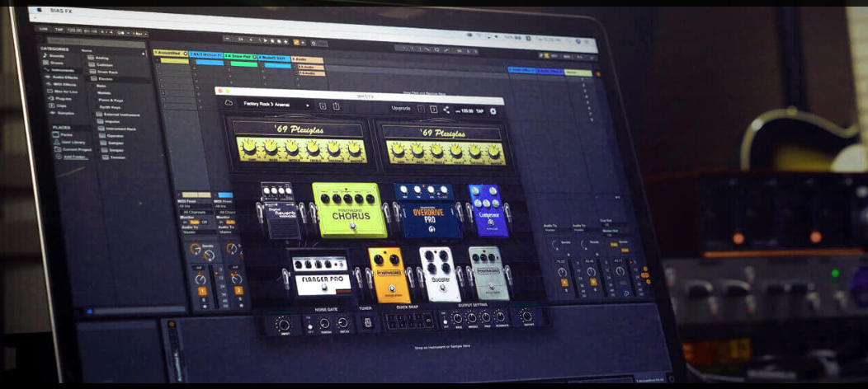Click the Ableton stop button

[272, 40]
